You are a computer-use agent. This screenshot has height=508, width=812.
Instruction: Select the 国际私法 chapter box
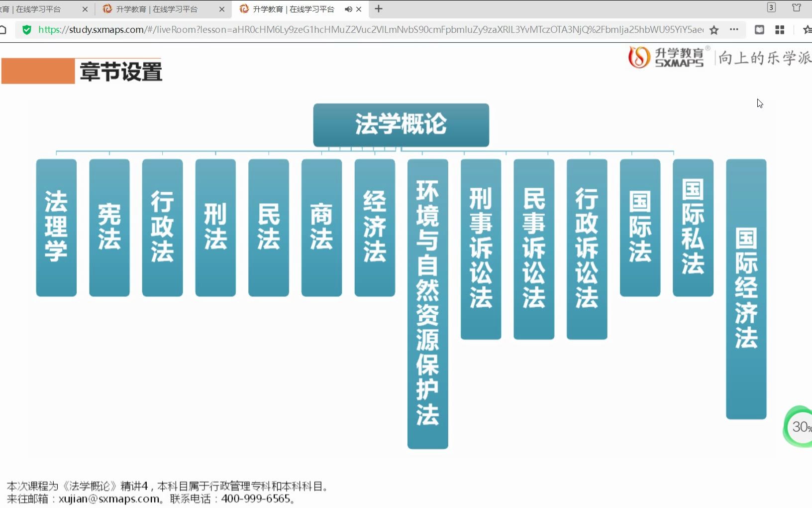pyautogui.click(x=693, y=228)
